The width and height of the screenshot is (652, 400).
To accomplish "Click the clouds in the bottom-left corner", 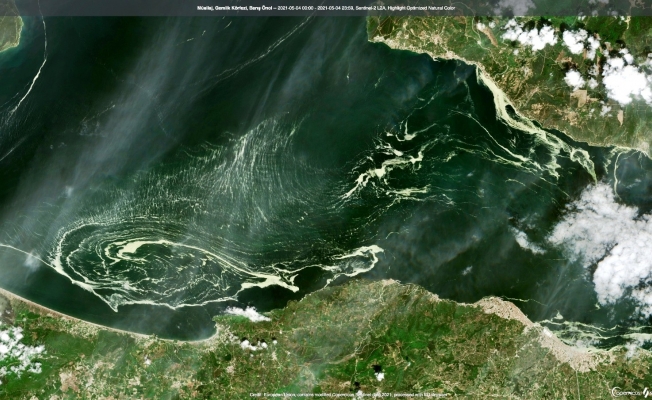I will pyautogui.click(x=18, y=350).
